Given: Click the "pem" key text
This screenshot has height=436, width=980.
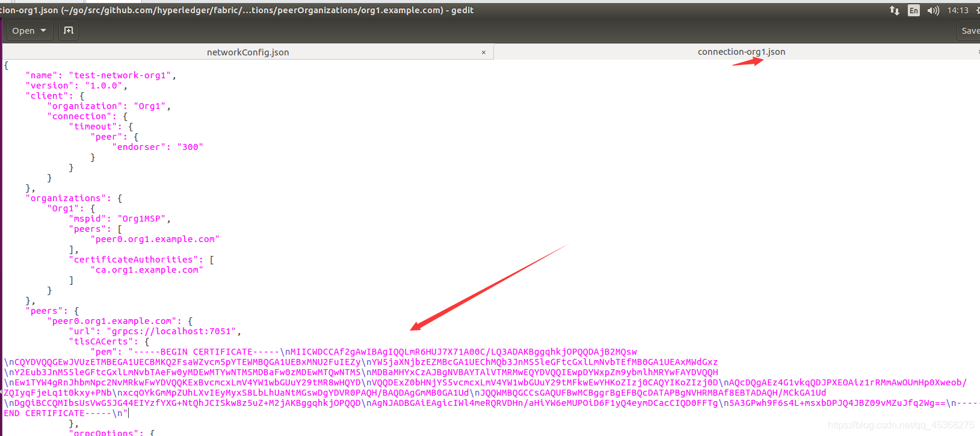Looking at the screenshot, I should pyautogui.click(x=103, y=352).
